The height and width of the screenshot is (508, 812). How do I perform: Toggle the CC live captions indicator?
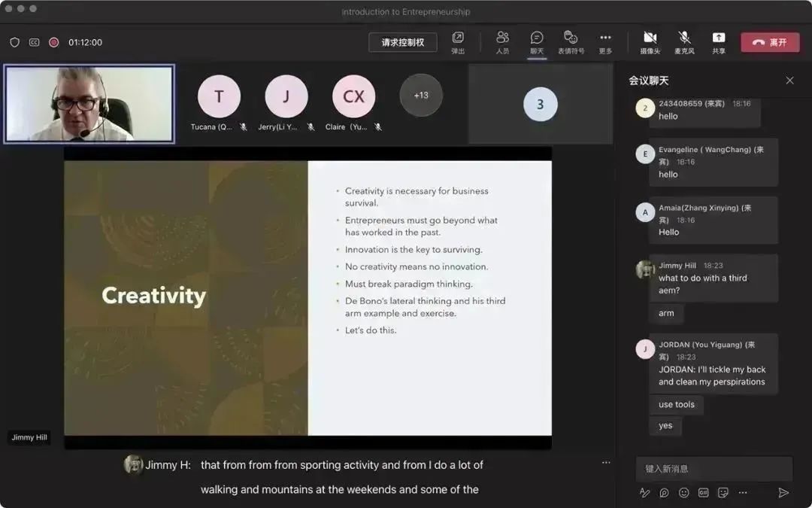(x=34, y=42)
